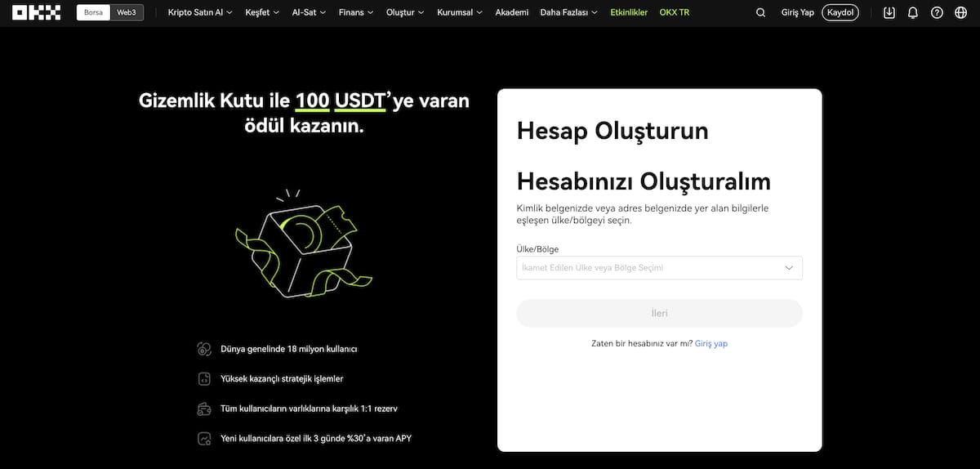The image size is (980, 469).
Task: Click the Giriş Yap header link
Action: [796, 12]
